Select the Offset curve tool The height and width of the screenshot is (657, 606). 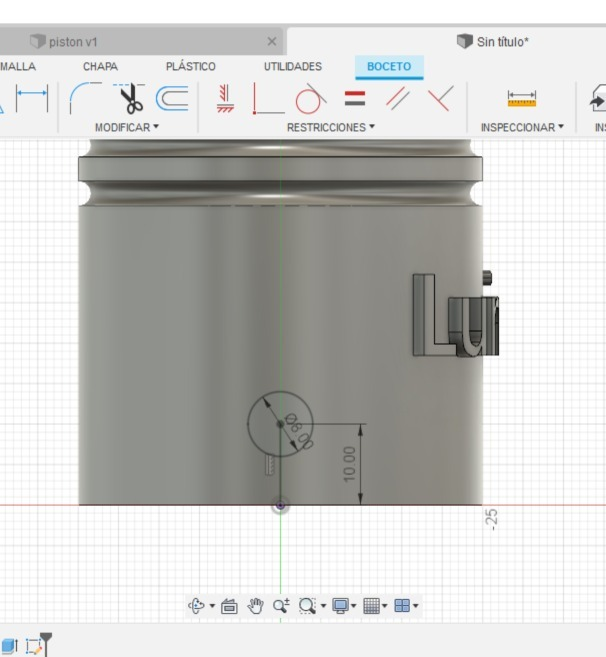coord(172,98)
